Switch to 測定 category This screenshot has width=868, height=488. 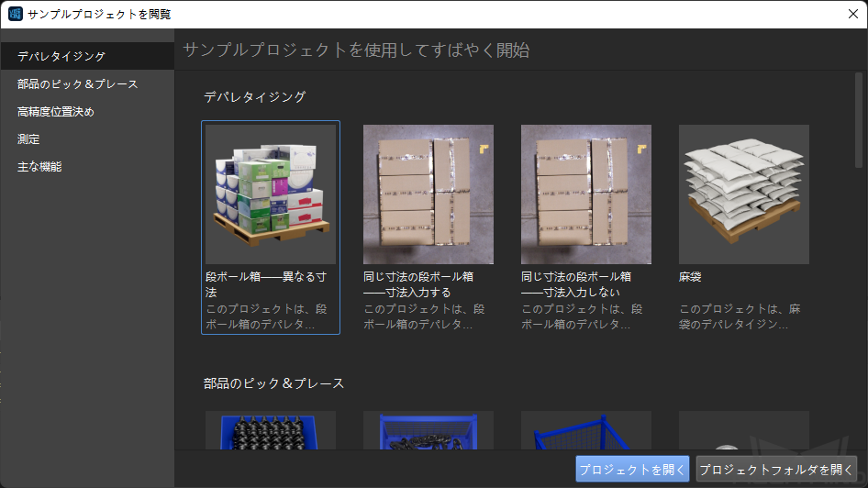pos(87,139)
